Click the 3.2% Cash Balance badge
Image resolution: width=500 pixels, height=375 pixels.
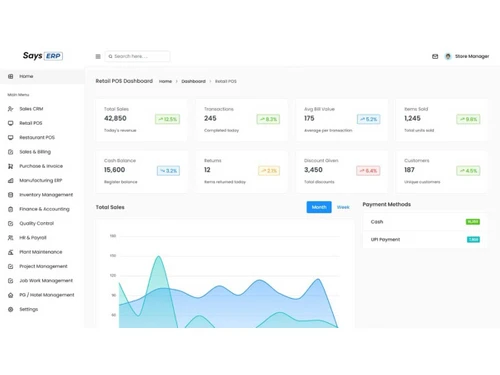[x=169, y=171]
